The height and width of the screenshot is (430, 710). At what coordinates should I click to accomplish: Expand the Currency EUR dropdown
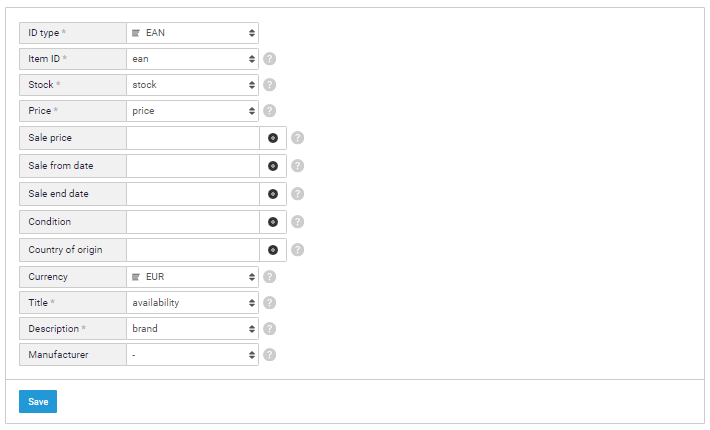tap(192, 277)
